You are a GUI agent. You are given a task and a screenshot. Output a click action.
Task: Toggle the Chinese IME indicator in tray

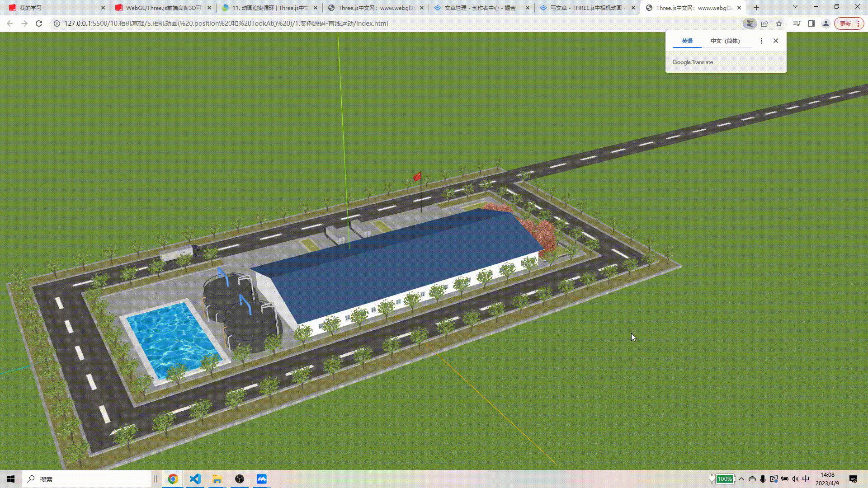[806, 479]
